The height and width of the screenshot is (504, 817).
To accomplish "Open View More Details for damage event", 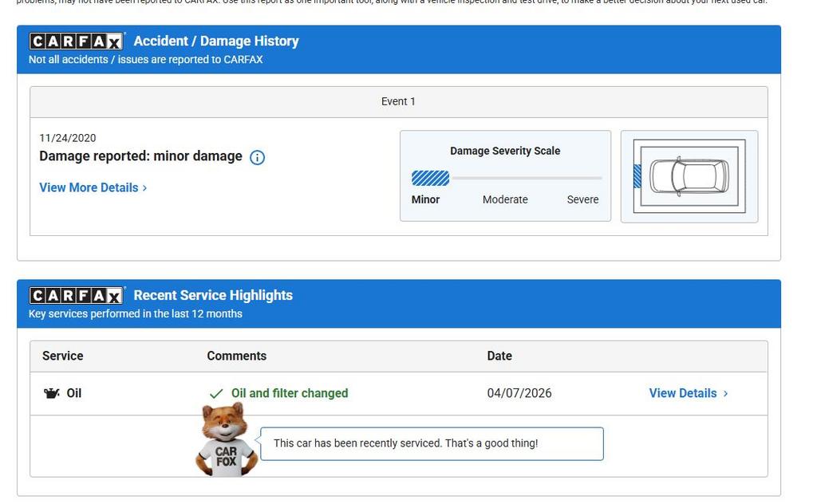I will pyautogui.click(x=93, y=187).
